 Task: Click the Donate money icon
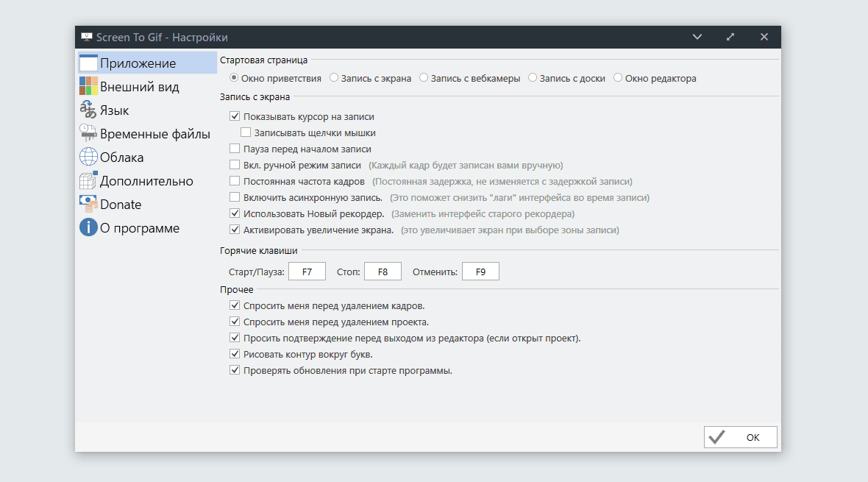tap(88, 205)
